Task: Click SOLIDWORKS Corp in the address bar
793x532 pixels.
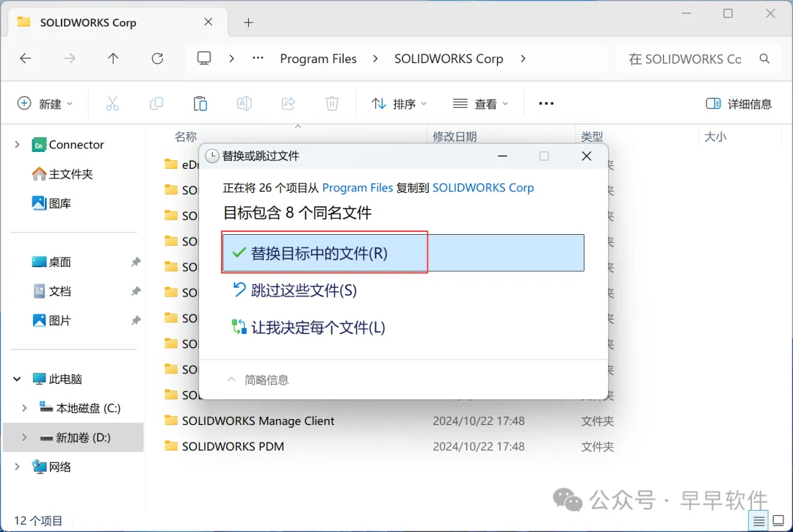Action: (449, 59)
